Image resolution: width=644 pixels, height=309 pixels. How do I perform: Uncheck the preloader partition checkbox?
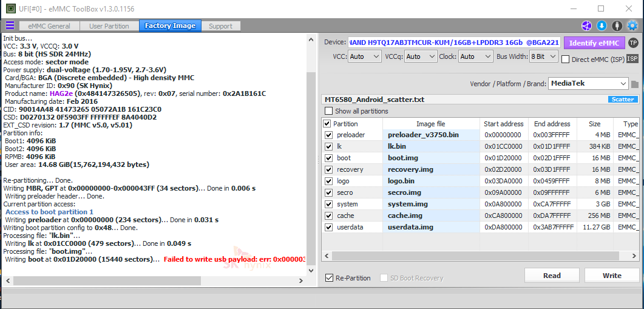pyautogui.click(x=328, y=135)
